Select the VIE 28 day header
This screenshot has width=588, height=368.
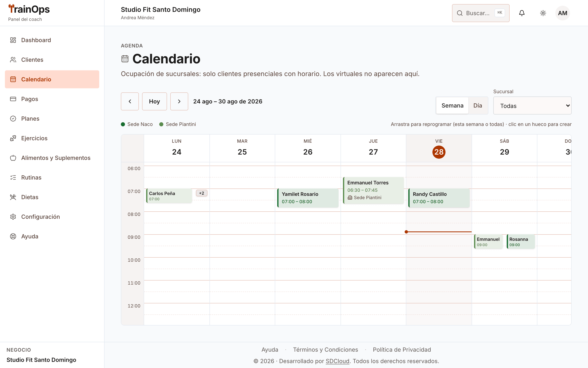click(x=439, y=148)
